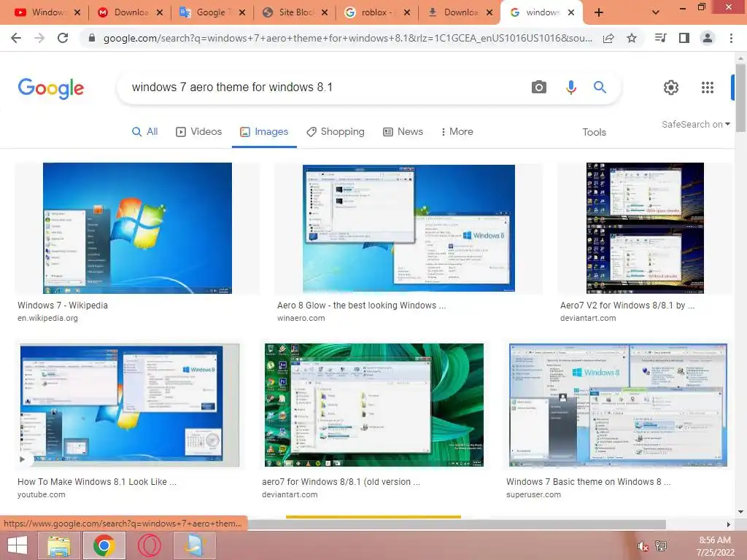Screen dimensions: 747x560
Task: Open tab search dropdown chevron
Action: (656, 12)
